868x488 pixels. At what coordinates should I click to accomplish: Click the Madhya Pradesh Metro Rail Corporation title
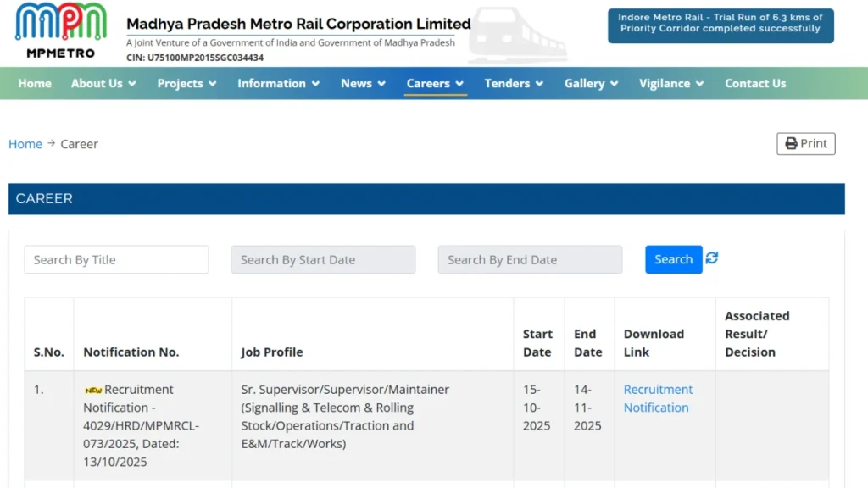point(298,24)
